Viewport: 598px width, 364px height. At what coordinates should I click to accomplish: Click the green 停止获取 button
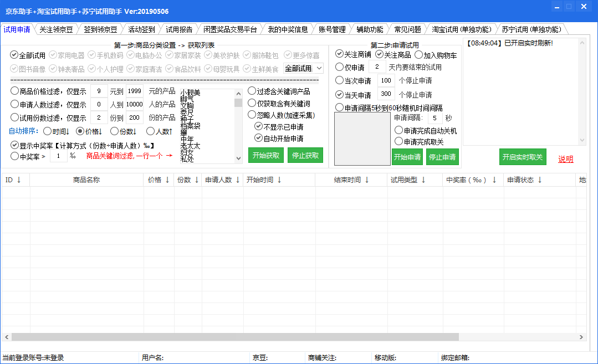click(x=305, y=155)
